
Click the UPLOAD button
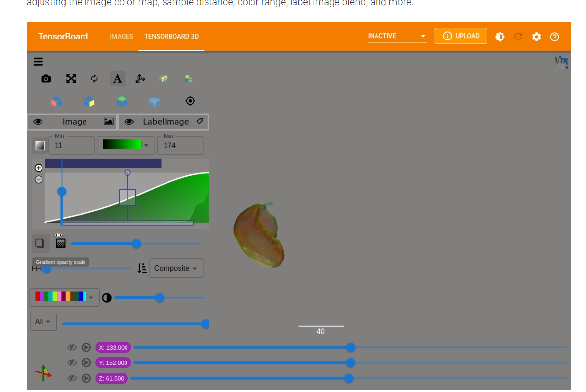[460, 36]
